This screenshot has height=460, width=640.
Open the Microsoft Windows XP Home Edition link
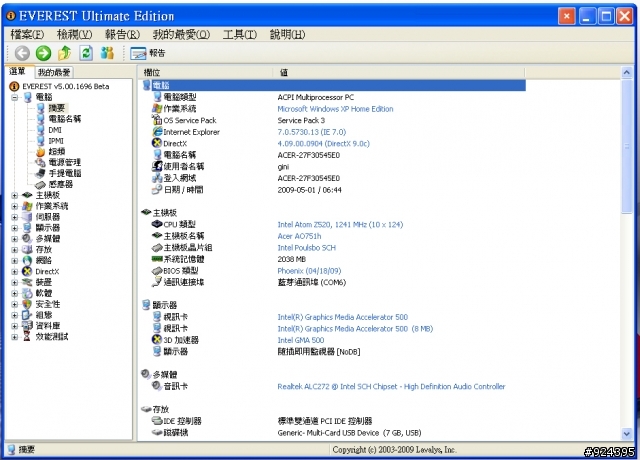tap(335, 109)
